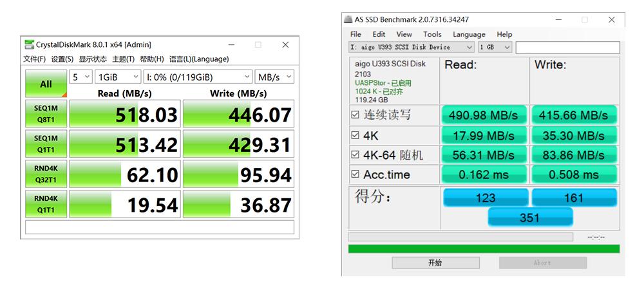Image resolution: width=644 pixels, height=300 pixels.
Task: Click the 119.24 GB capacity text
Action: click(372, 100)
